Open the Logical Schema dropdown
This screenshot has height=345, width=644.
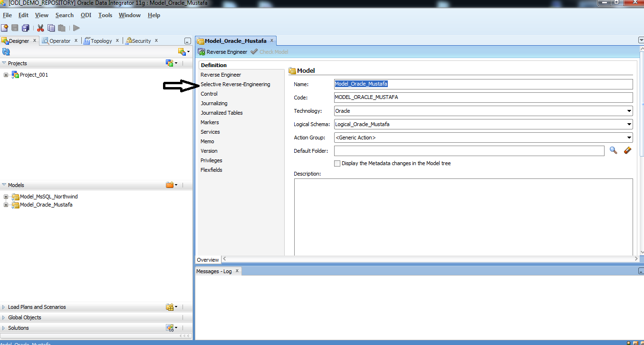point(629,124)
